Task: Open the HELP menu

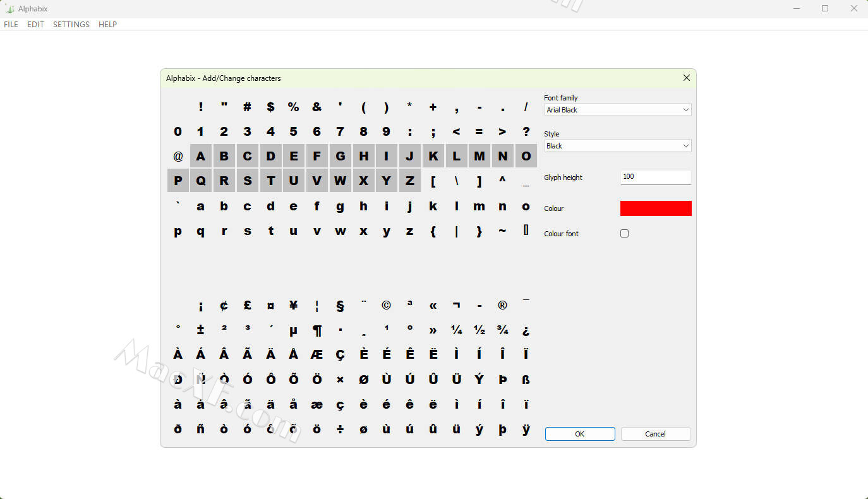Action: (x=107, y=25)
